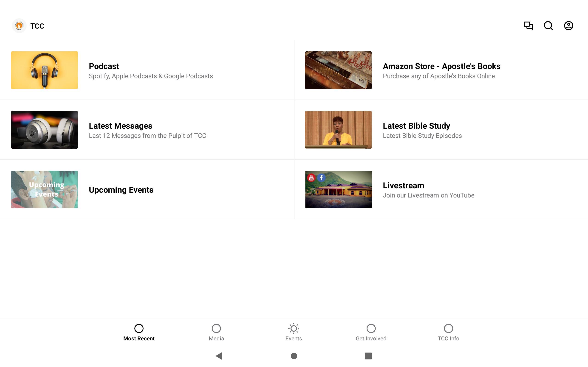This screenshot has height=367, width=588.
Task: Open the Amazon Store books thumbnail
Action: pyautogui.click(x=338, y=70)
